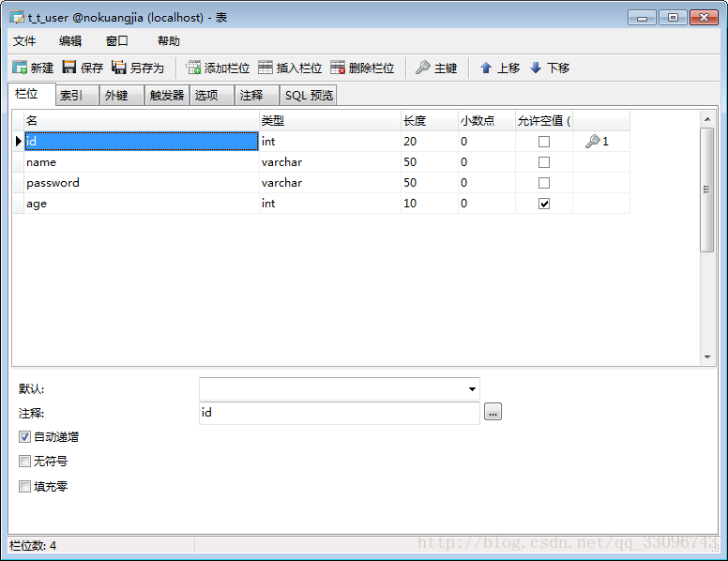The height and width of the screenshot is (561, 728).
Task: Switch to the 栏位 tab
Action: click(32, 94)
